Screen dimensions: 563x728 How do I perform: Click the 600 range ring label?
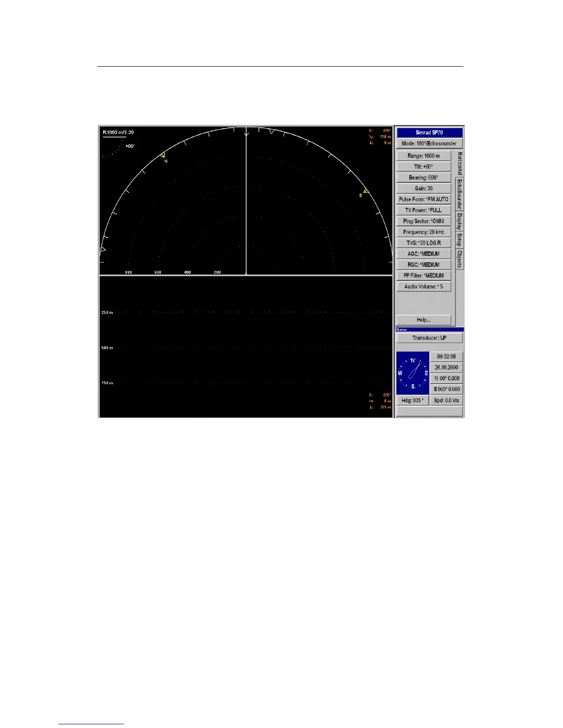coord(158,273)
